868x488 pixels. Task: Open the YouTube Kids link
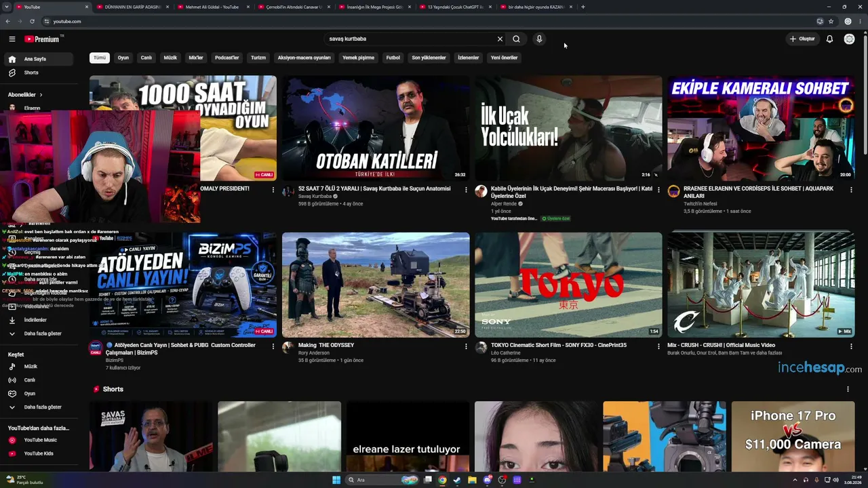tap(39, 453)
